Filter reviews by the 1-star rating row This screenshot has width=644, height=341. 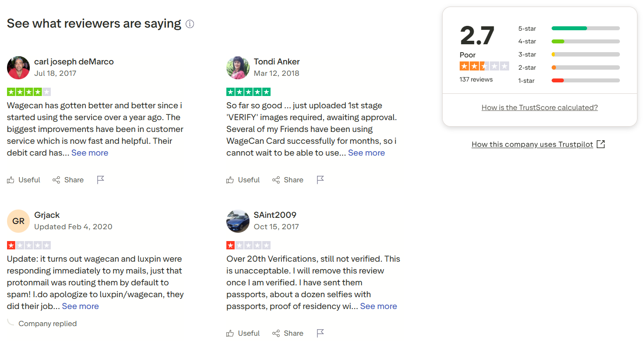(x=569, y=81)
